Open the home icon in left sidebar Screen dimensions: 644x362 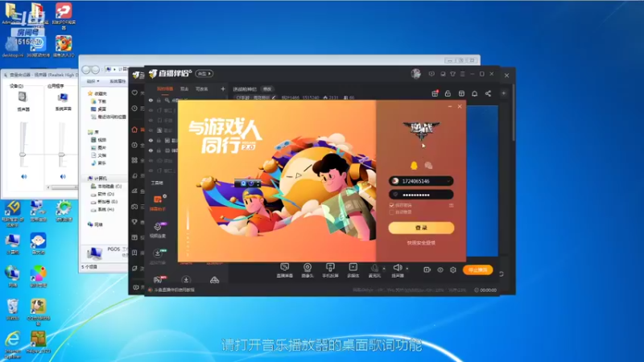(x=134, y=130)
